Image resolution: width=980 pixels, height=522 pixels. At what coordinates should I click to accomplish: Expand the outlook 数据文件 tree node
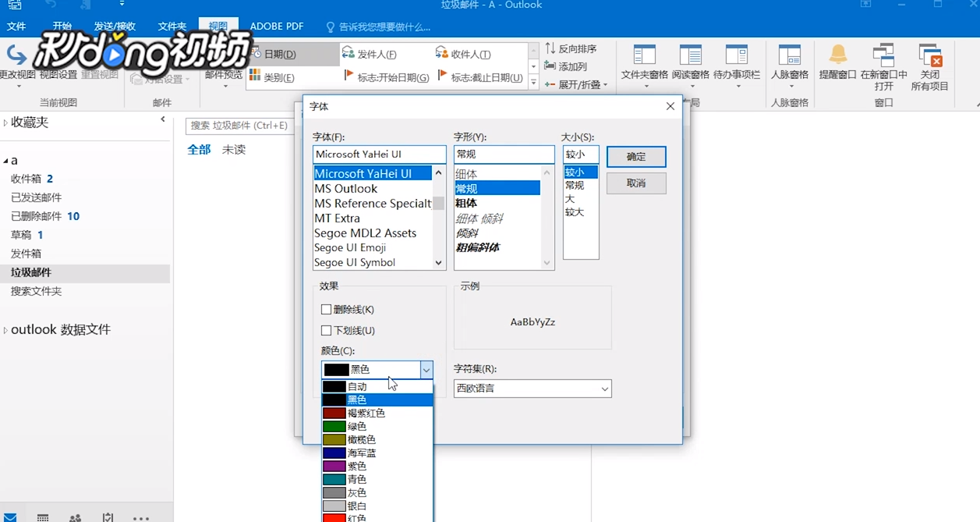(5, 330)
